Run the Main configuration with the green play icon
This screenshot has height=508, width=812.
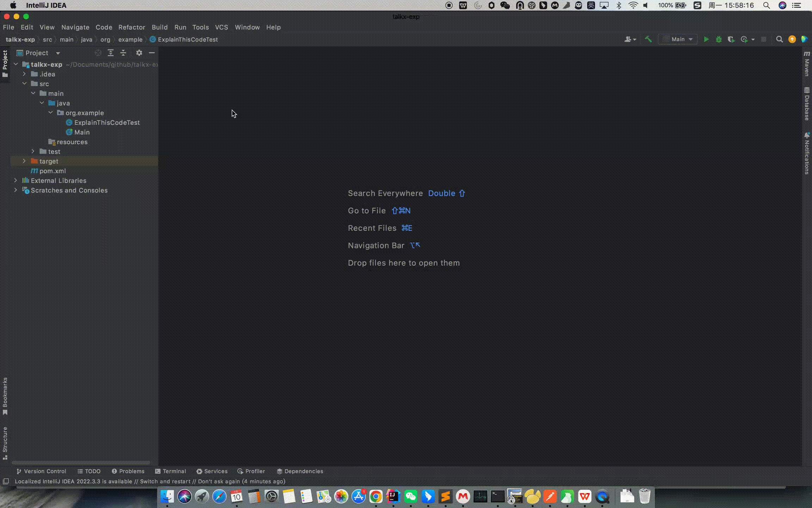click(706, 39)
